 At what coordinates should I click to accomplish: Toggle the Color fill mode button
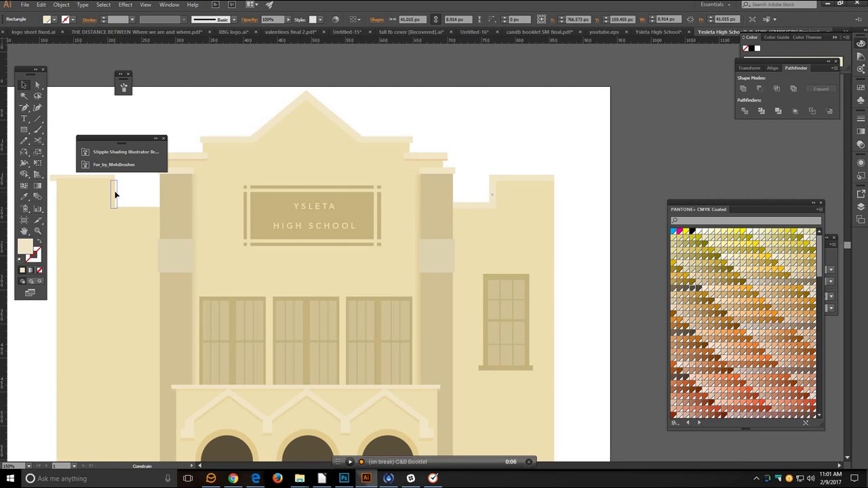[x=22, y=270]
